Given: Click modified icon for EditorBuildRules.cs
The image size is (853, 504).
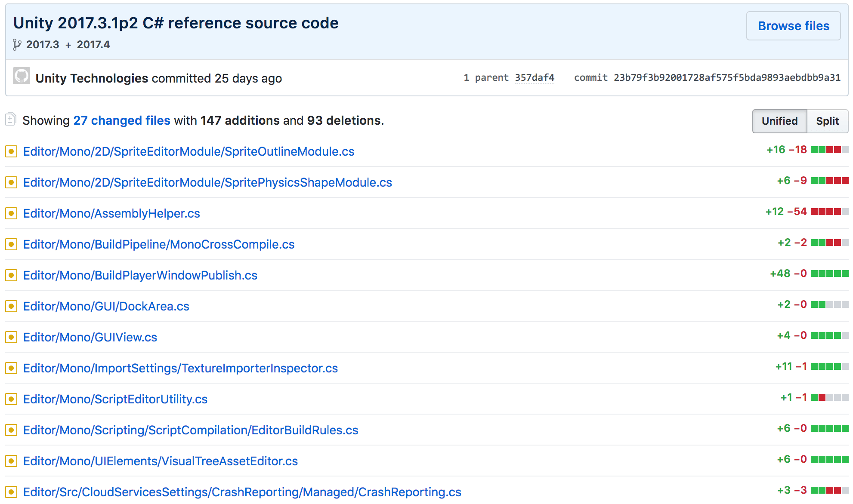Looking at the screenshot, I should tap(11, 430).
